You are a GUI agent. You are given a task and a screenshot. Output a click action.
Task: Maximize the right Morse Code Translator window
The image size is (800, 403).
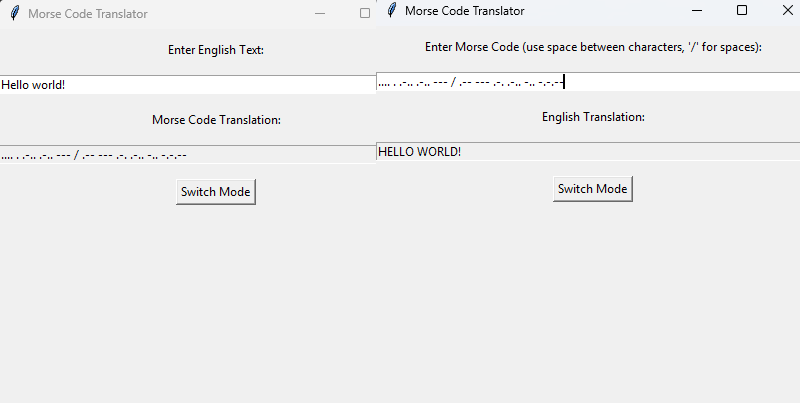742,11
